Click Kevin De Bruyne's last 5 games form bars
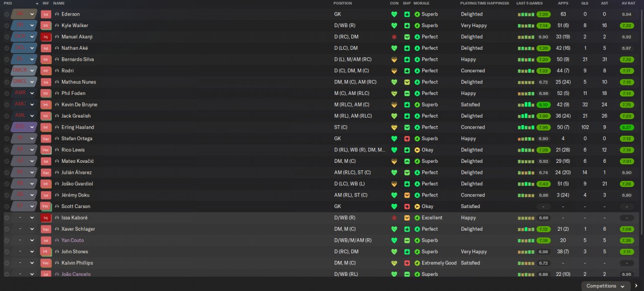The width and height of the screenshot is (644, 291). [x=526, y=105]
